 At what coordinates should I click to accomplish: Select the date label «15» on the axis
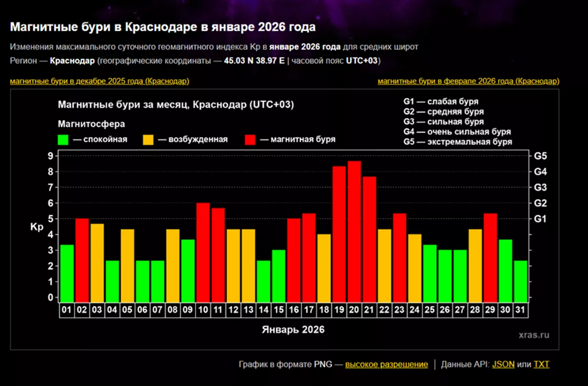(279, 310)
